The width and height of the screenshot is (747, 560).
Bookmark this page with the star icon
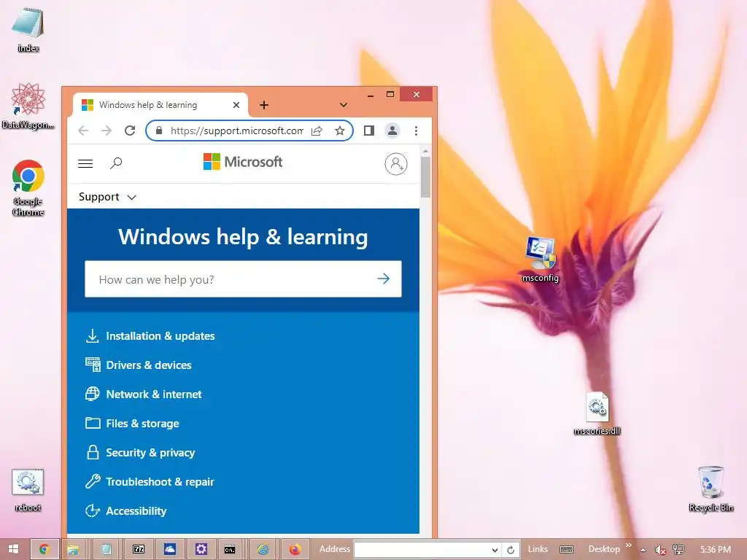click(x=340, y=131)
